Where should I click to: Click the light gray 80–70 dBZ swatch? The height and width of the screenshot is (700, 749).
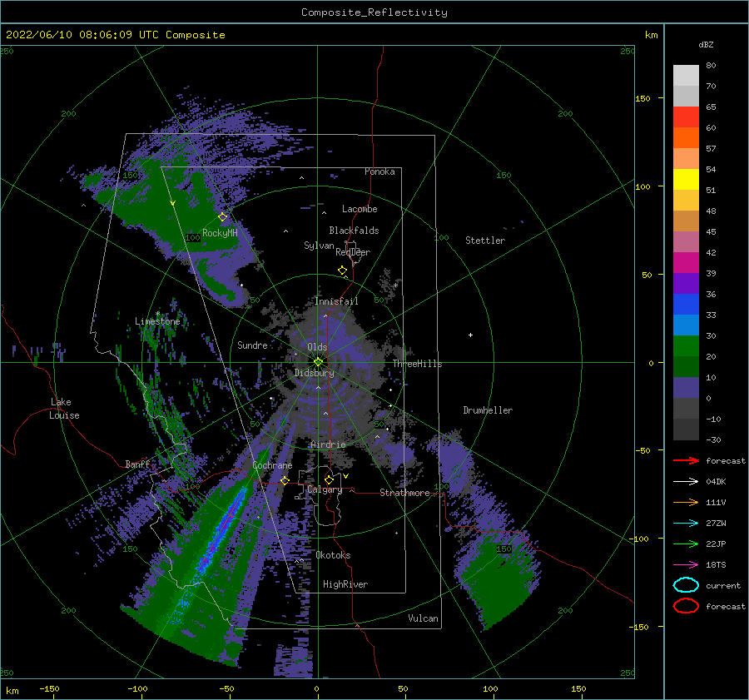pyautogui.click(x=686, y=76)
